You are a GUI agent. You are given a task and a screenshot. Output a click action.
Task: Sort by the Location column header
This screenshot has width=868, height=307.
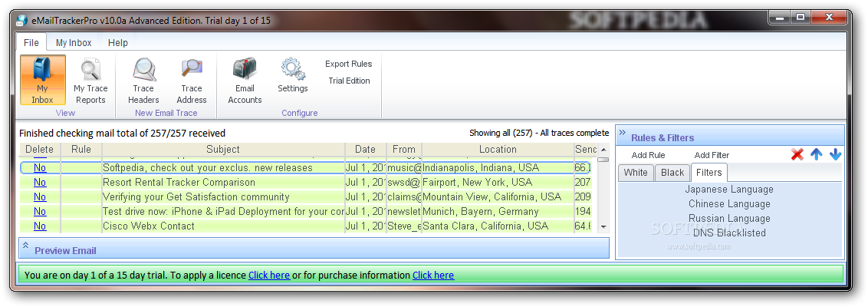tap(498, 149)
